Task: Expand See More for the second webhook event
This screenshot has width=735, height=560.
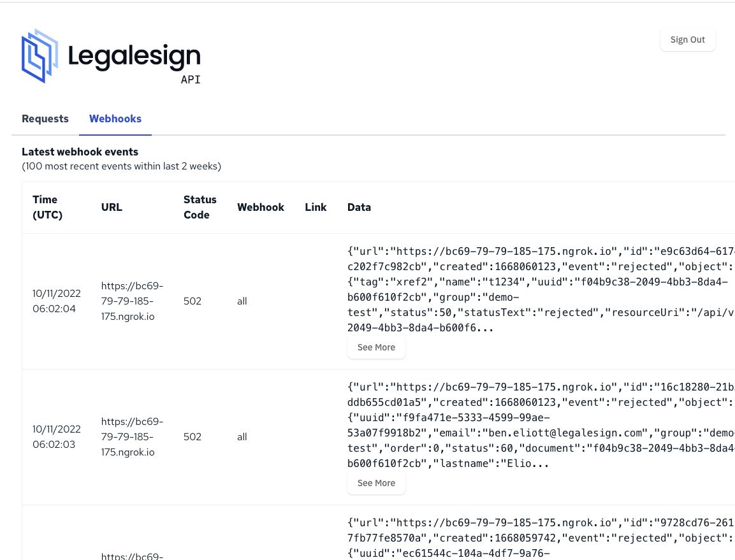Action: pyautogui.click(x=376, y=483)
